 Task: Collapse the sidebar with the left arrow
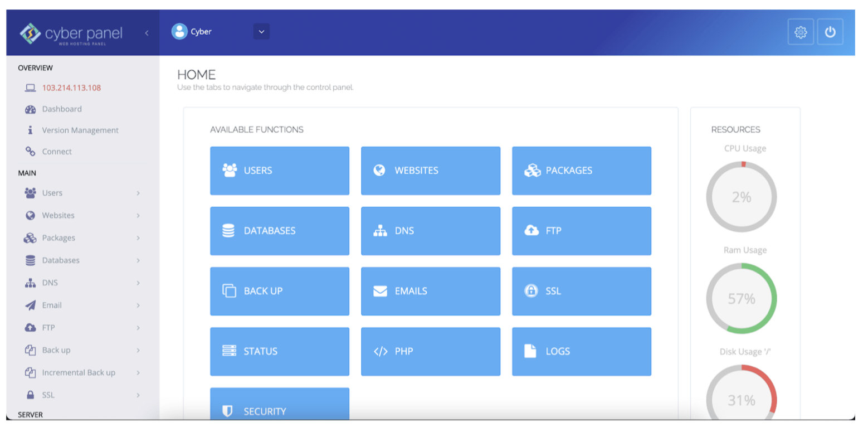(147, 32)
